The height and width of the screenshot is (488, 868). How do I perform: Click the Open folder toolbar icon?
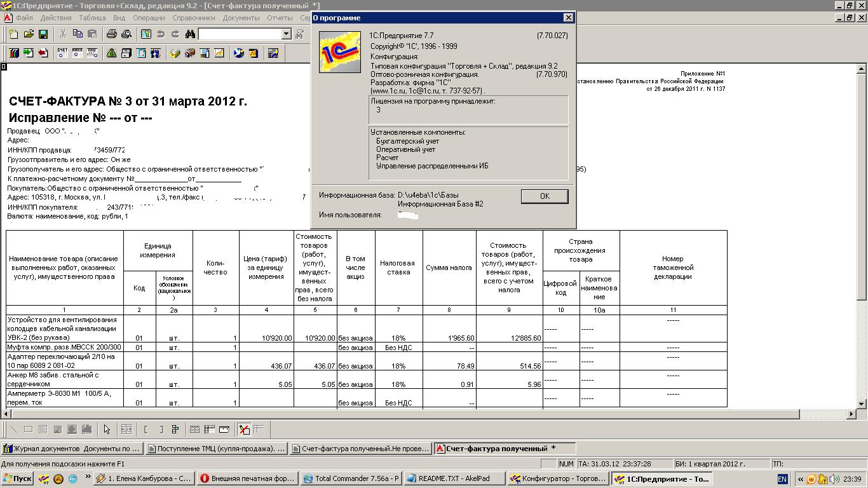coord(29,34)
